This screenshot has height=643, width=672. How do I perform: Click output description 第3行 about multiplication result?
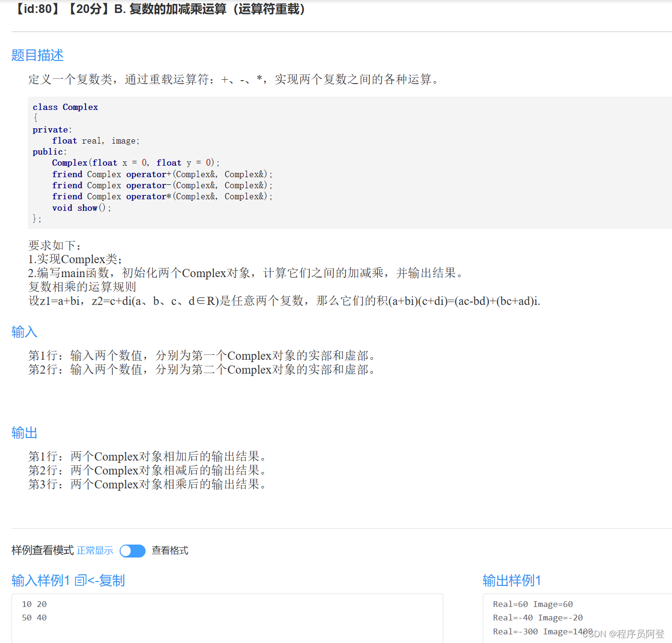coord(147,485)
